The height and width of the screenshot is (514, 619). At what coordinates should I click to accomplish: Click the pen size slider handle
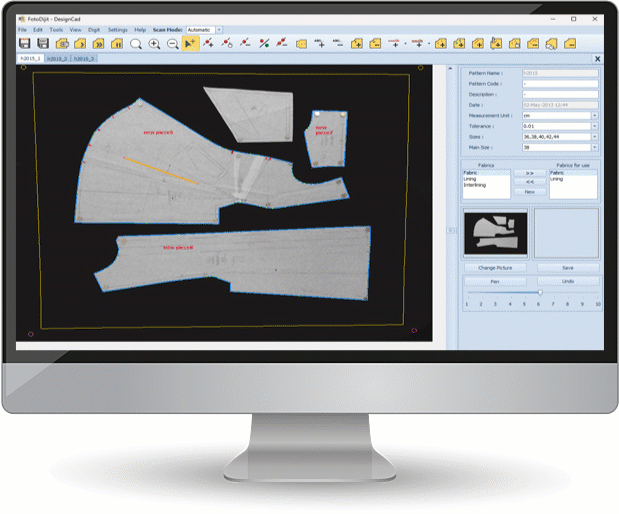tap(540, 293)
